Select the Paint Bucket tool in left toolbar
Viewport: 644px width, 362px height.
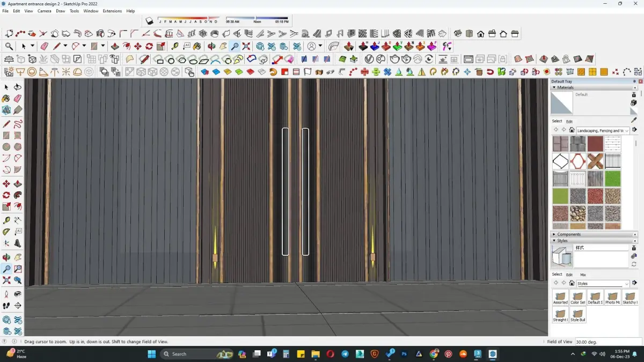[x=6, y=99]
